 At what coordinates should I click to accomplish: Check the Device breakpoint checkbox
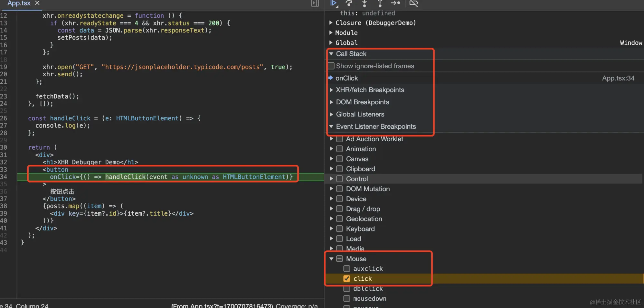point(339,199)
